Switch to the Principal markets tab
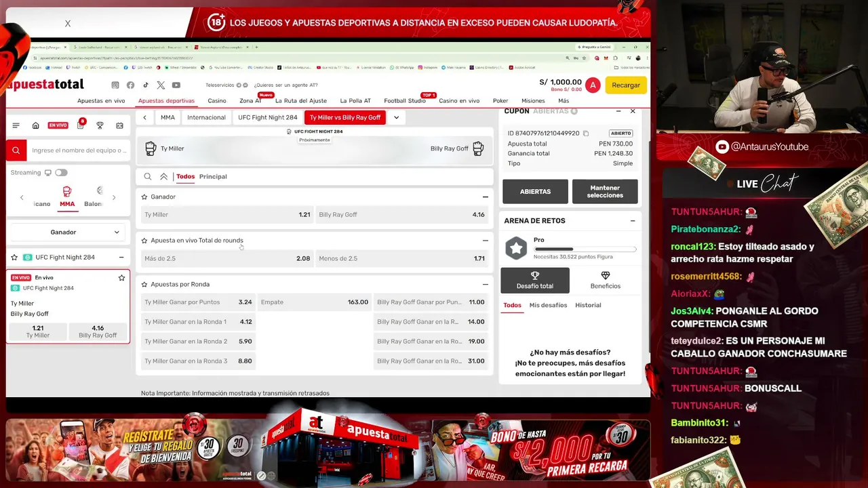868x488 pixels. point(213,177)
